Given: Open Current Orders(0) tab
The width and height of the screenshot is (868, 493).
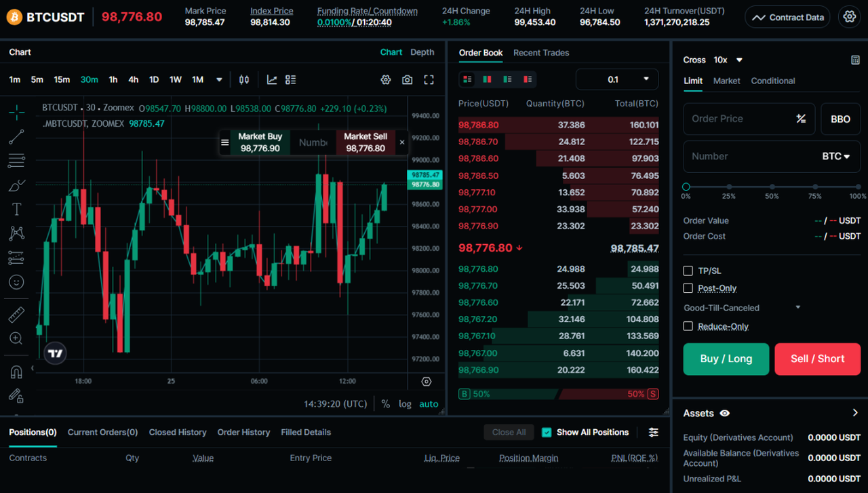Looking at the screenshot, I should [102, 432].
